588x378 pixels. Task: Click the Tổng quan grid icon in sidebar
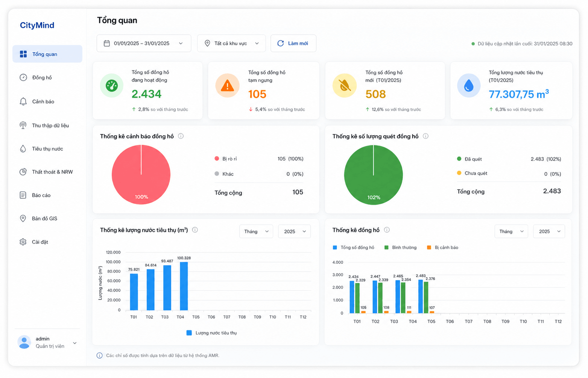(23, 54)
